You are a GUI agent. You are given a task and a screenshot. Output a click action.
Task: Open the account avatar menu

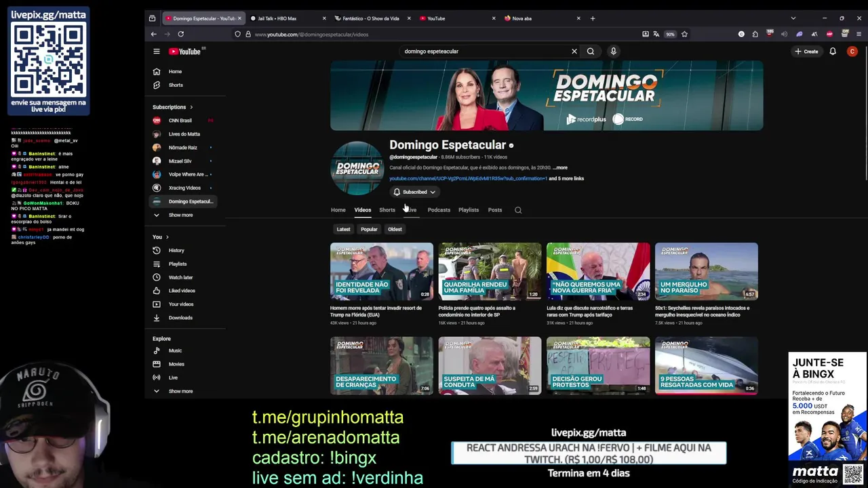coord(852,52)
